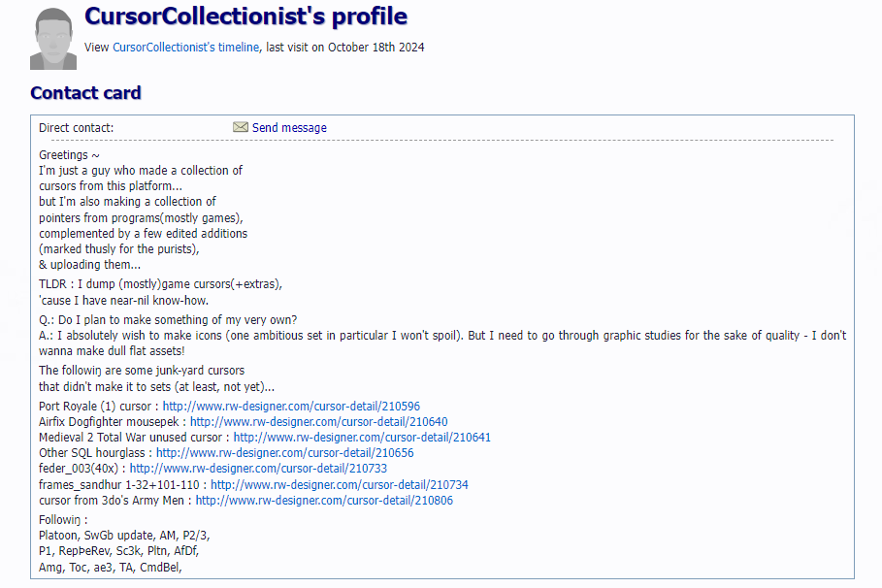882x588 pixels.
Task: Open Medieval 2 Total War cursor link 210641
Action: click(362, 438)
